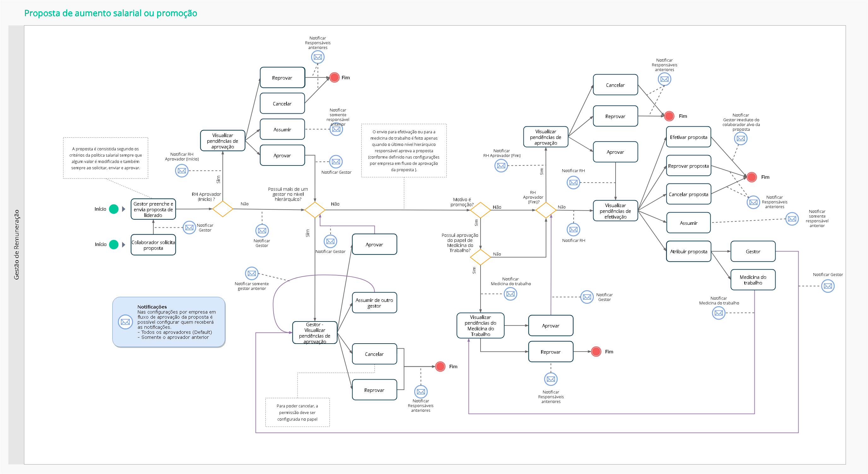Click the envelope icon in the Notificações legend
This screenshot has width=868, height=474.
pyautogui.click(x=125, y=322)
